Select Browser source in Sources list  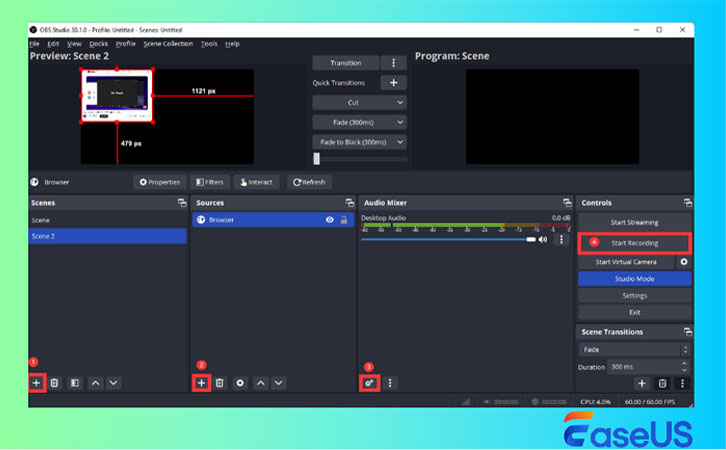273,220
